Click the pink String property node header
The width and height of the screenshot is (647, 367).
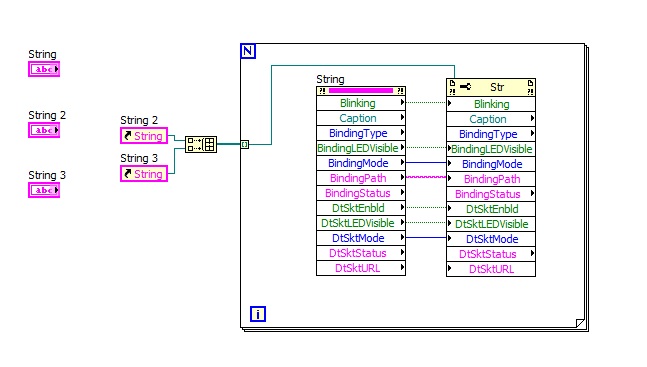click(x=361, y=90)
